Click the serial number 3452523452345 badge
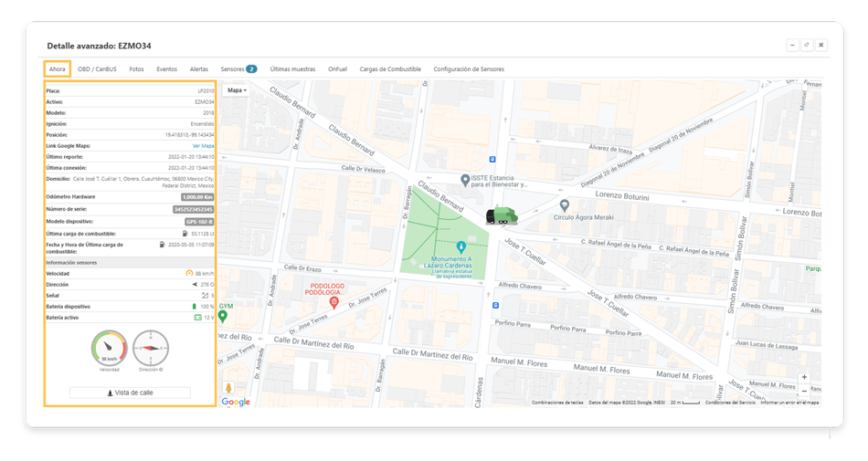 (193, 209)
